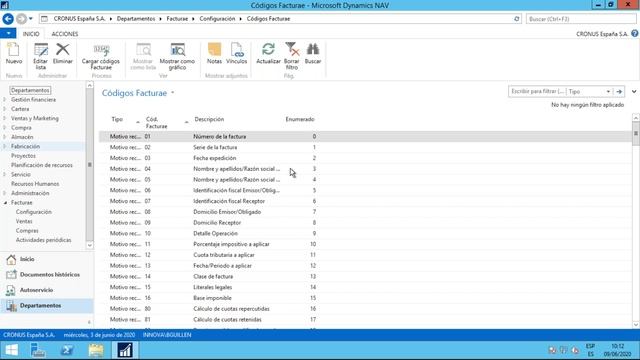Click the forward navigation arrow
The height and width of the screenshot is (360, 640).
[x=21, y=19]
